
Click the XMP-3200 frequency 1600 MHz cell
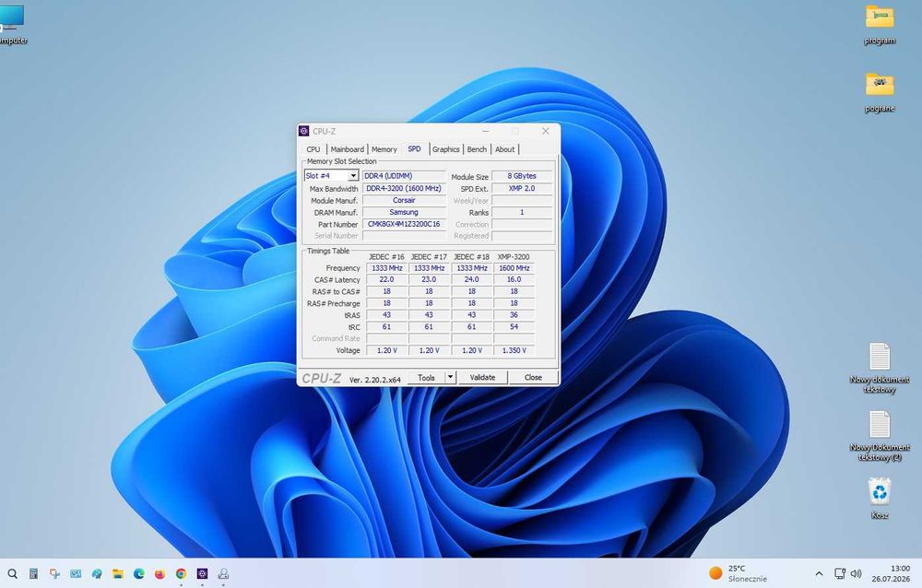click(514, 268)
